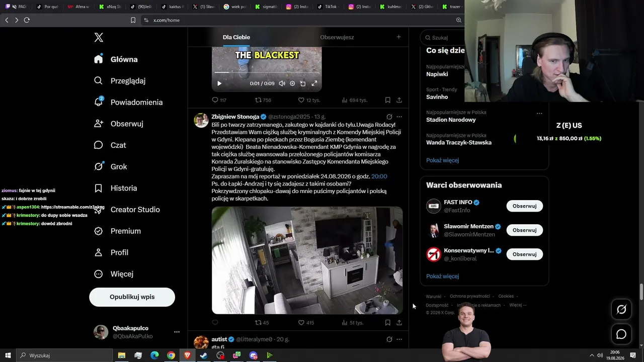Click the Zbigniew Stonoga name link
This screenshot has width=644, height=362.
coord(235,117)
